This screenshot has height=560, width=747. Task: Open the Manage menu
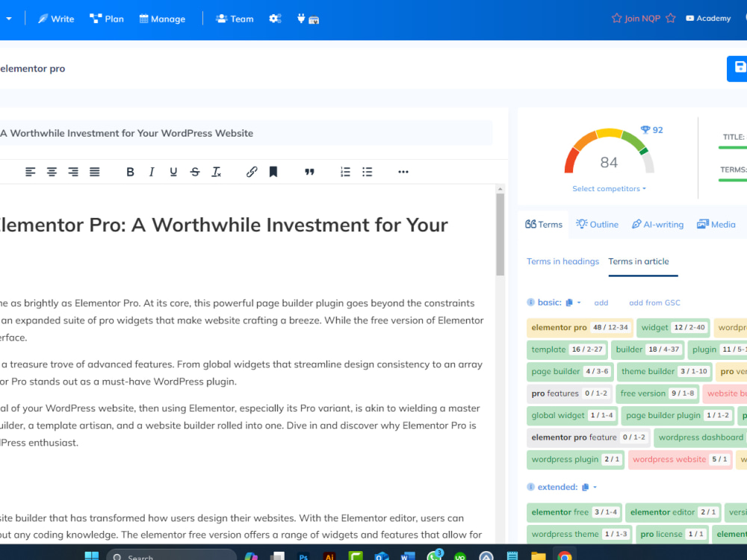[162, 19]
